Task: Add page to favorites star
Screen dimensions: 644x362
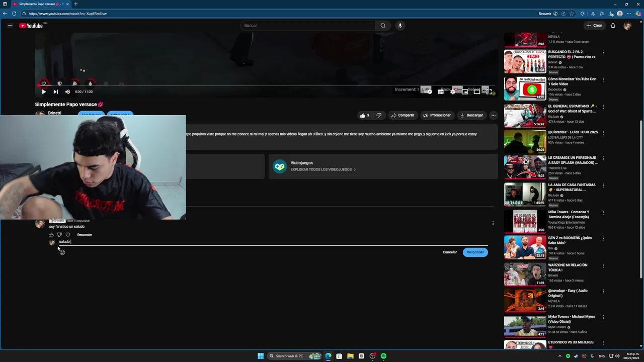Action: [x=572, y=14]
